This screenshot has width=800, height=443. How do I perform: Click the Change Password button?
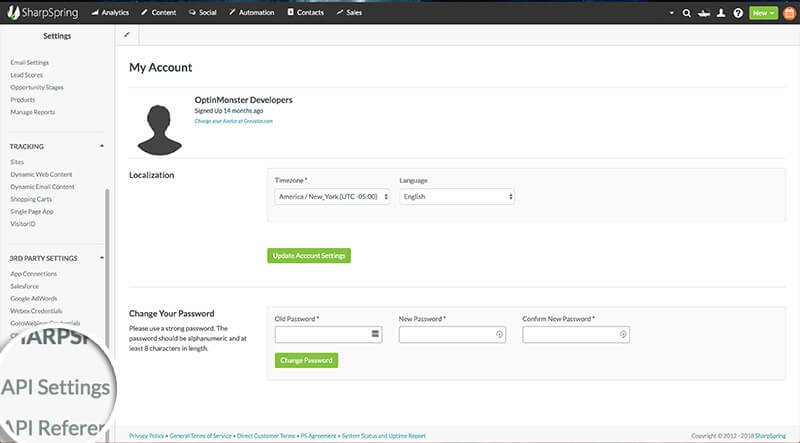click(306, 360)
